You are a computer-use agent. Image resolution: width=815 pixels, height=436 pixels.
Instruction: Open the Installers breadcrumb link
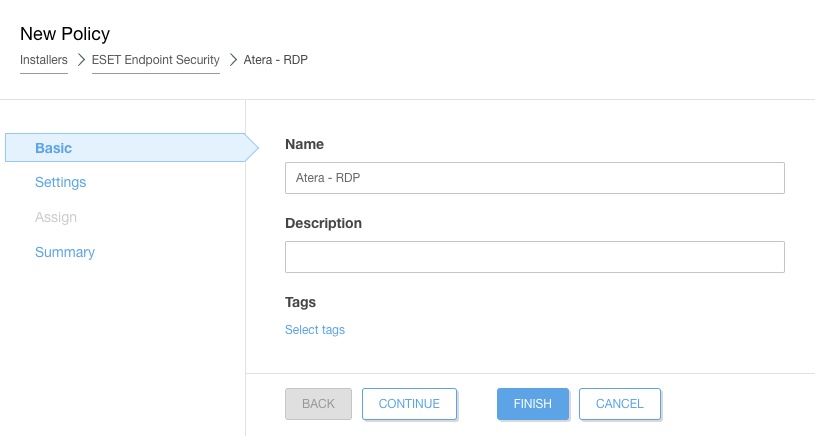[x=43, y=60]
